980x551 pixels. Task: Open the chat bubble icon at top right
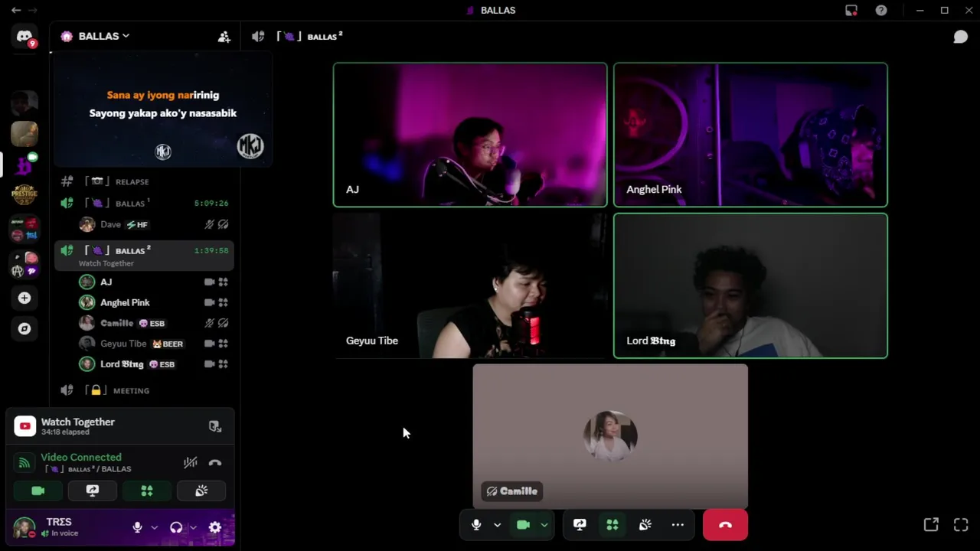click(x=960, y=37)
